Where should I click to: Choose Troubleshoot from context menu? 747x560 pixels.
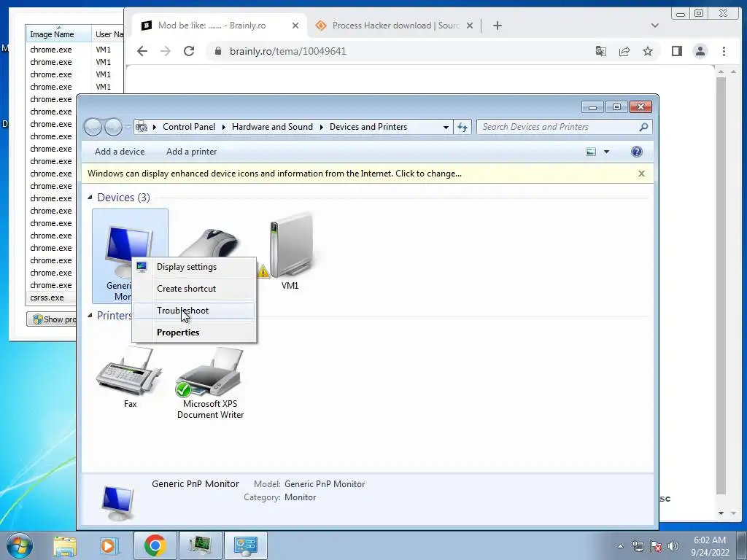point(194,311)
